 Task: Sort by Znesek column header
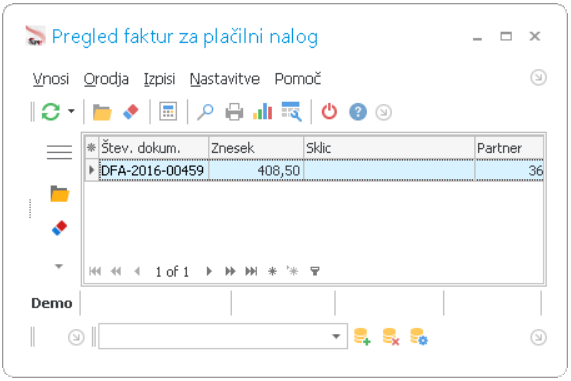click(x=256, y=148)
